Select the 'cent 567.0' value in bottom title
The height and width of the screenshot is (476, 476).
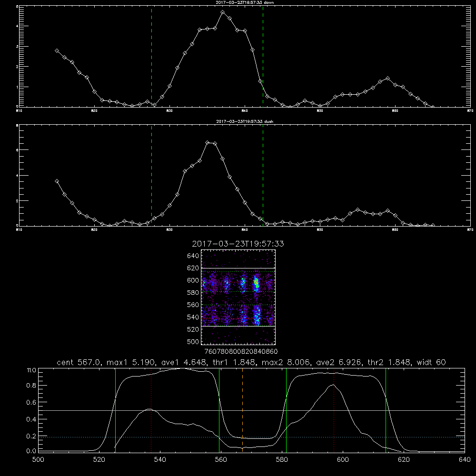(79, 362)
